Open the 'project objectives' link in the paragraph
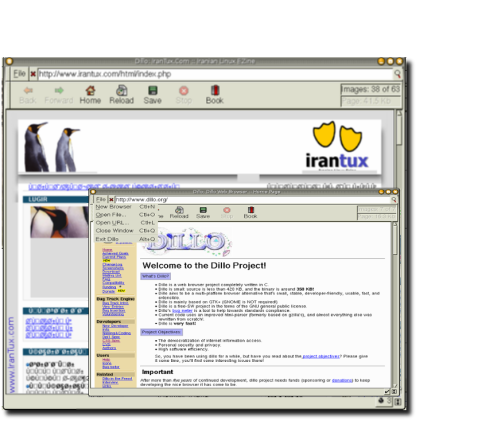 click(321, 356)
